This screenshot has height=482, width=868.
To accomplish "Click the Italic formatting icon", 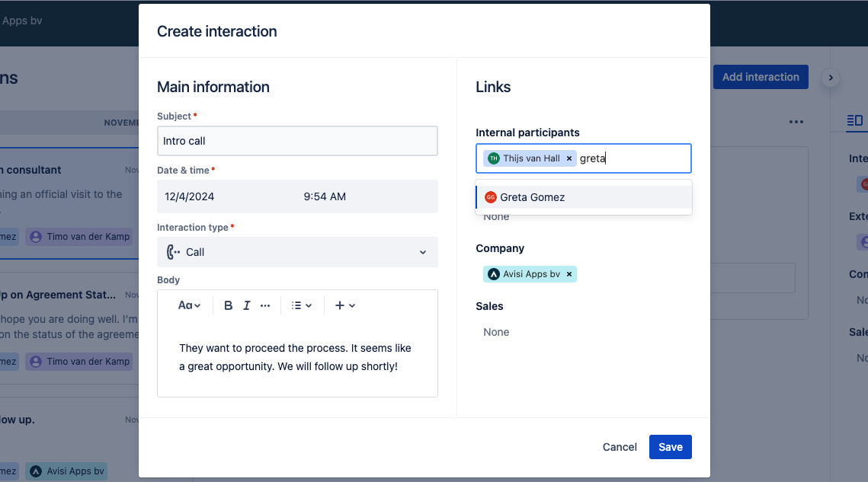I will [247, 305].
